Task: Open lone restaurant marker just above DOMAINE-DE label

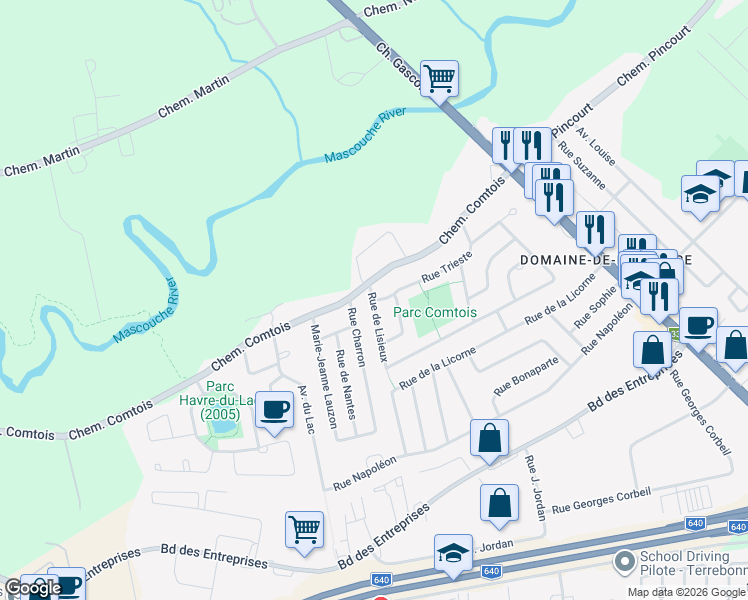Action: pos(595,231)
